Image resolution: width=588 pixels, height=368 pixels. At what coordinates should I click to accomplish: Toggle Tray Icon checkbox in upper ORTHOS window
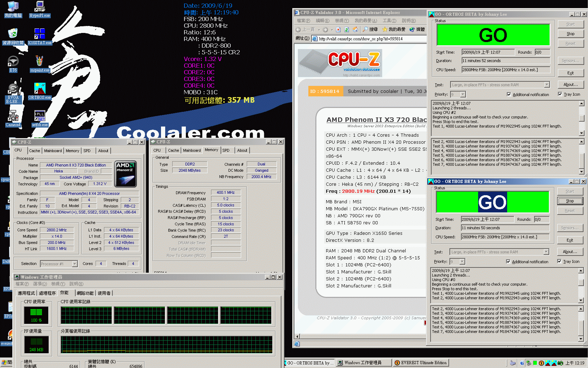coord(569,94)
